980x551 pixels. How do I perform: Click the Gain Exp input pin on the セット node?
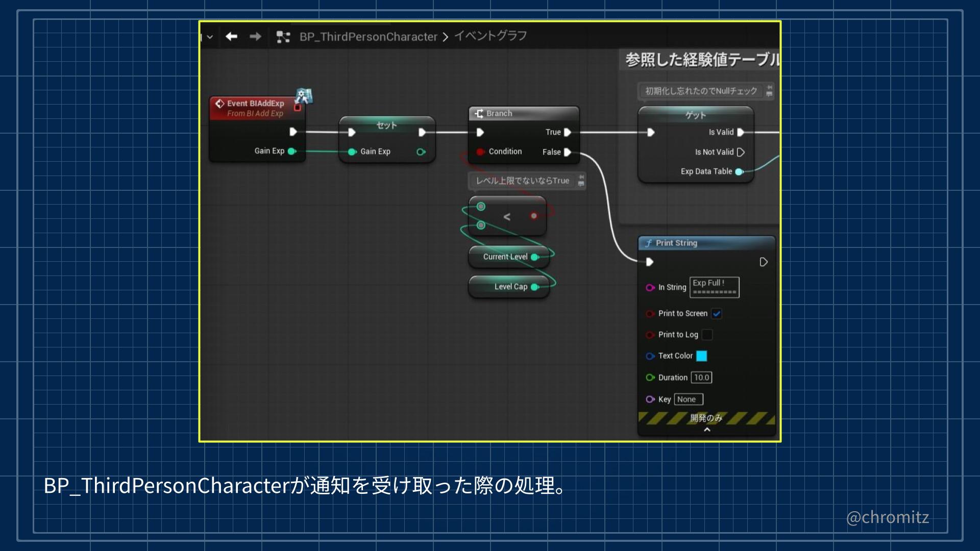pyautogui.click(x=352, y=152)
